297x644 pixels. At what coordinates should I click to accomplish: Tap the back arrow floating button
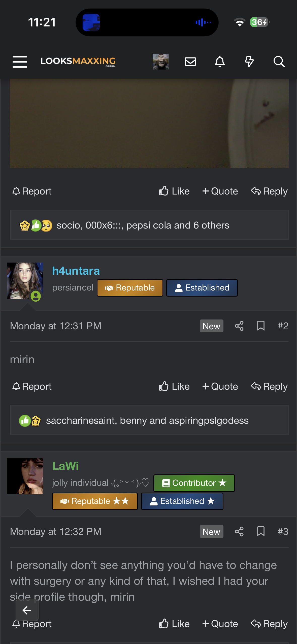point(27,610)
